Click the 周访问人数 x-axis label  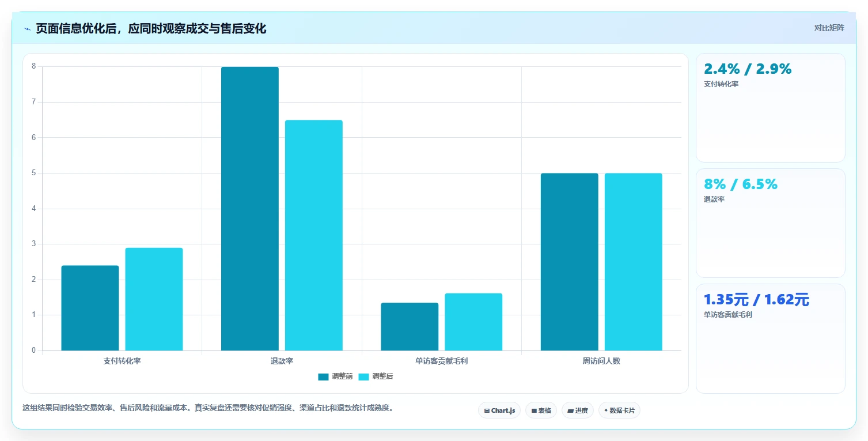point(601,361)
